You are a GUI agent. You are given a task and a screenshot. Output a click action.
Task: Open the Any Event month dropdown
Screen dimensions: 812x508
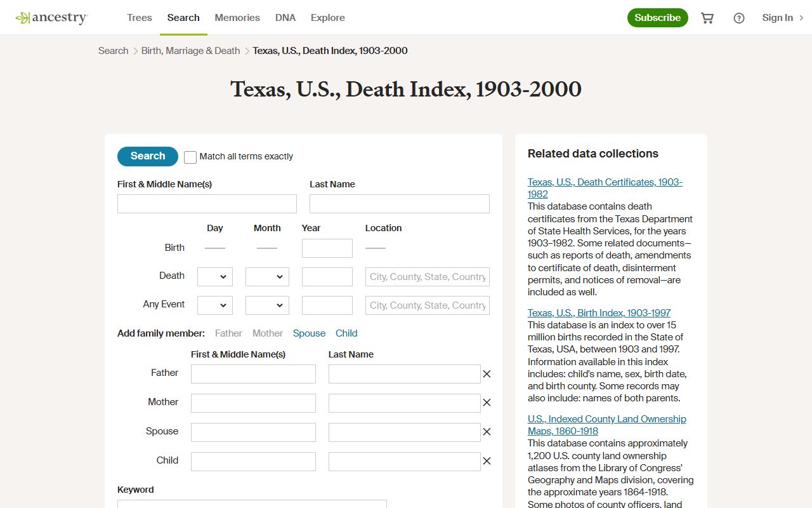click(x=267, y=305)
